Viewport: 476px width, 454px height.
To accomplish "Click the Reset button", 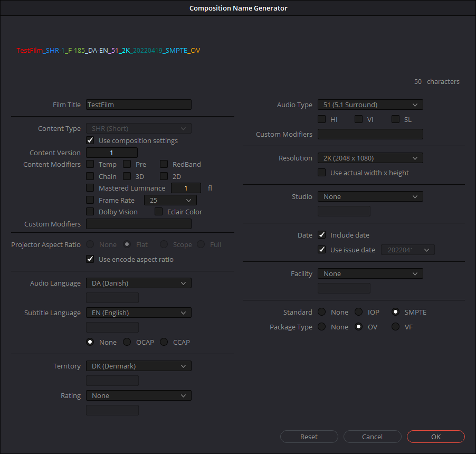I will [x=309, y=437].
